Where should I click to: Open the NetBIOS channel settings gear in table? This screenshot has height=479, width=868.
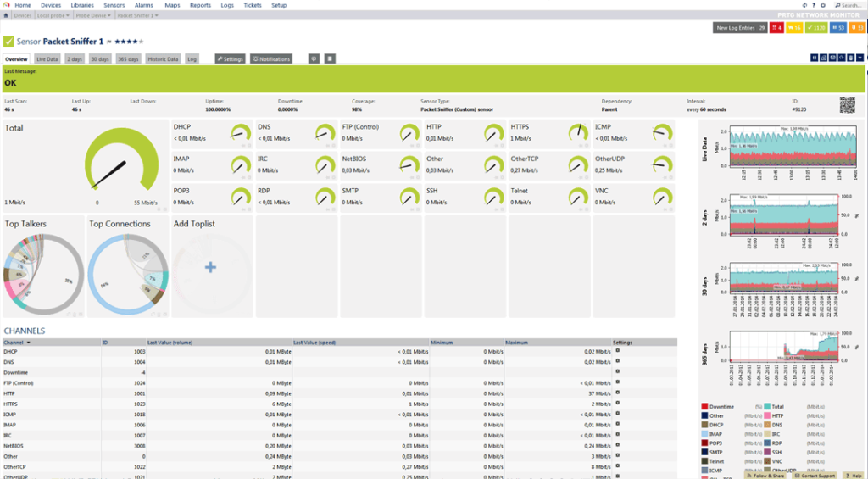point(618,445)
